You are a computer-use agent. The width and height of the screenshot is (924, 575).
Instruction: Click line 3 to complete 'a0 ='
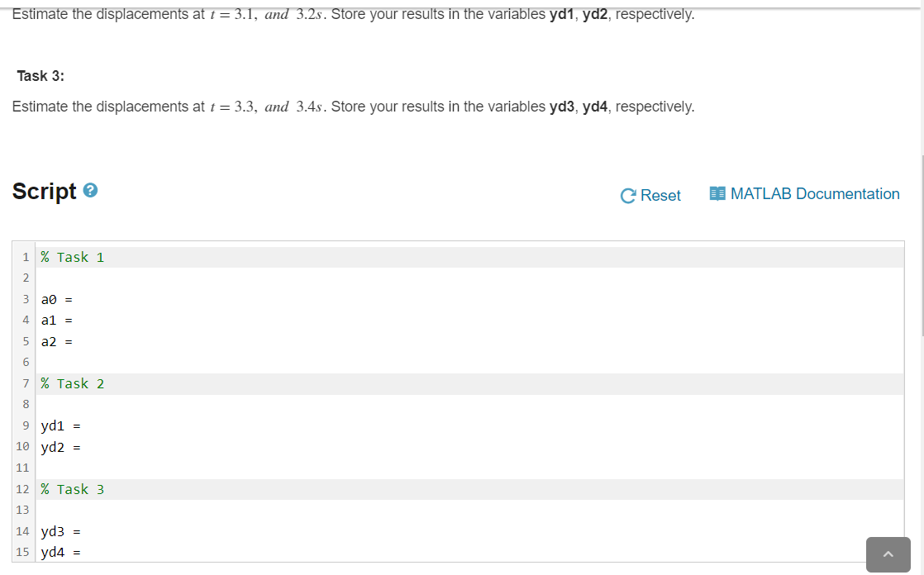click(x=58, y=299)
